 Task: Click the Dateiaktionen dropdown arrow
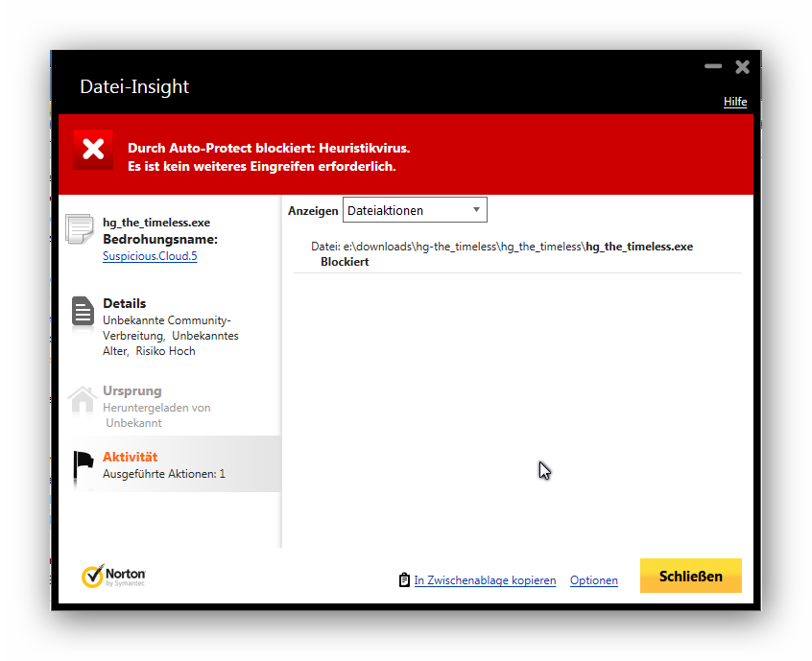tap(476, 210)
